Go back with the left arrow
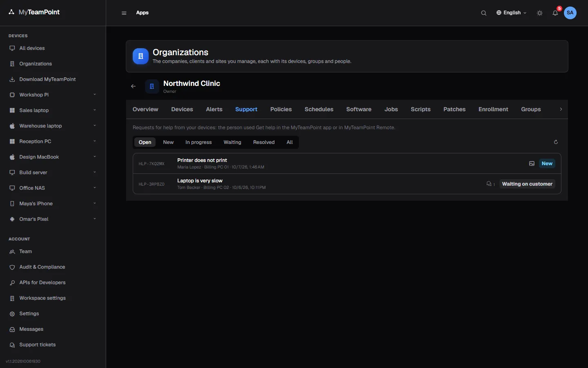 133,86
